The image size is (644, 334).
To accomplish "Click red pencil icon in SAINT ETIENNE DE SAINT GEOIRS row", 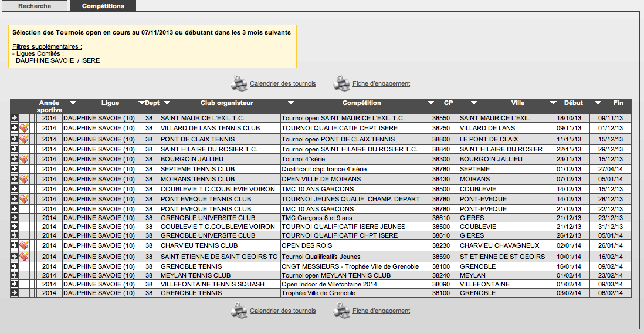I will [24, 257].
